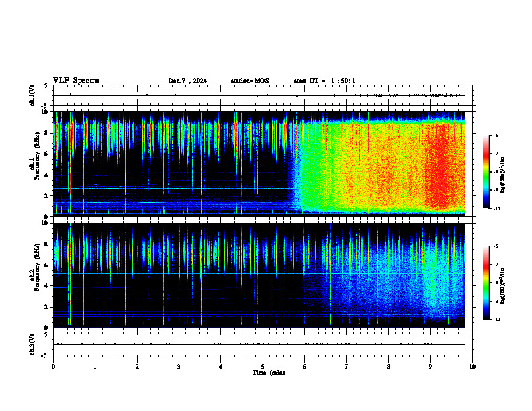Click the "ch.1(V)" axis label
The height and width of the screenshot is (411, 532).
point(32,95)
